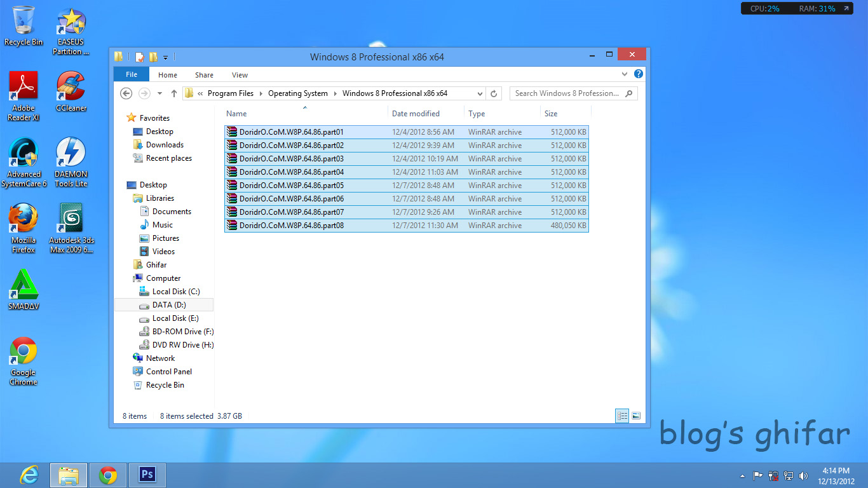Click Properties icon in Quick Access Toolbar

pyautogui.click(x=139, y=57)
